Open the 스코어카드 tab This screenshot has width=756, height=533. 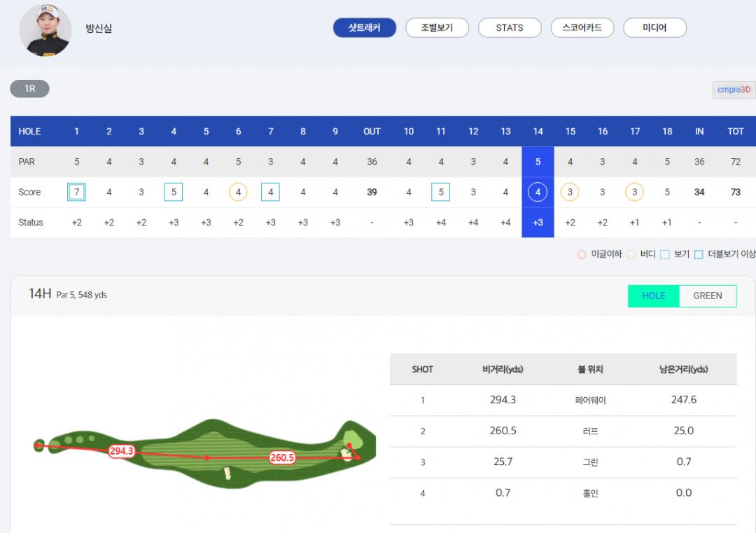click(x=582, y=28)
